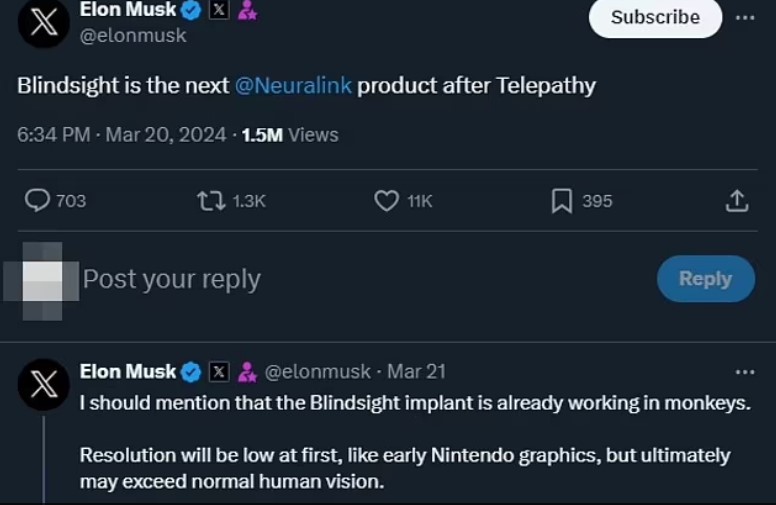
Task: Click the reply comment icon showing 703
Action: pyautogui.click(x=38, y=201)
